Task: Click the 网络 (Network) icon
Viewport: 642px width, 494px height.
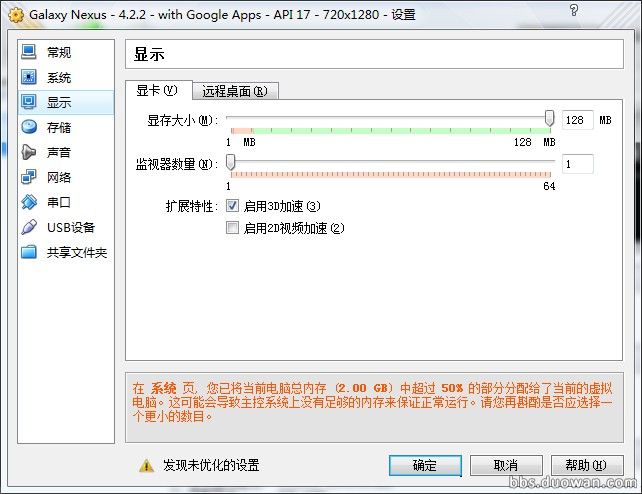Action: point(29,177)
